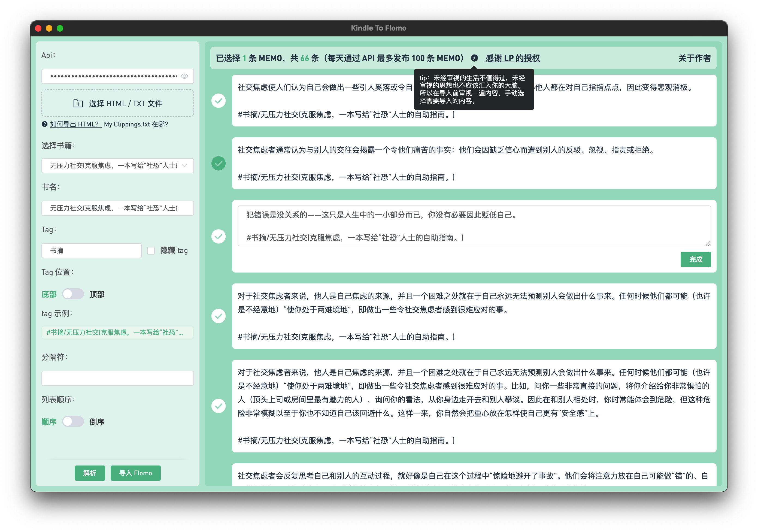
Task: Click the yellow minimize window button
Action: (x=49, y=28)
